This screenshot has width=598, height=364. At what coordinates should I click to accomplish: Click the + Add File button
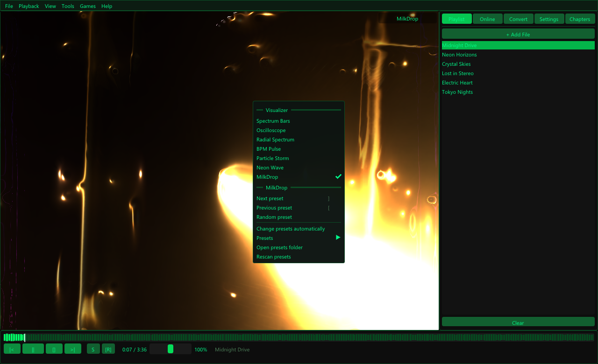coord(518,34)
